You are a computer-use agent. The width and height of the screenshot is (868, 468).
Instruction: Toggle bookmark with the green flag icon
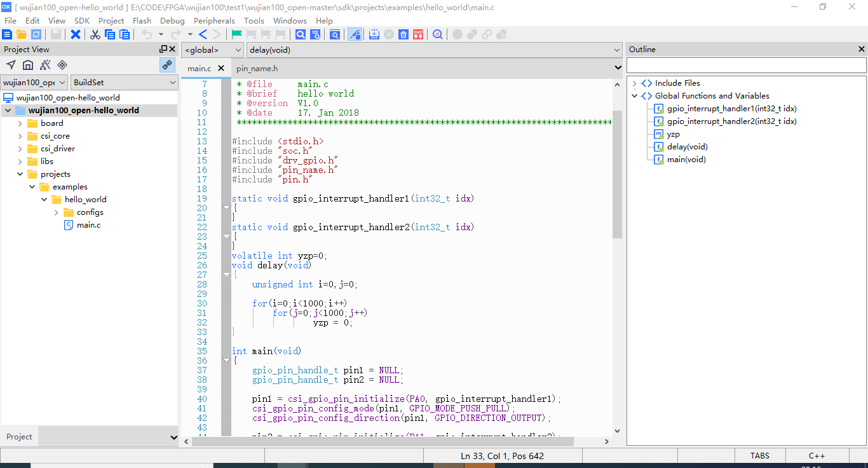click(x=237, y=34)
